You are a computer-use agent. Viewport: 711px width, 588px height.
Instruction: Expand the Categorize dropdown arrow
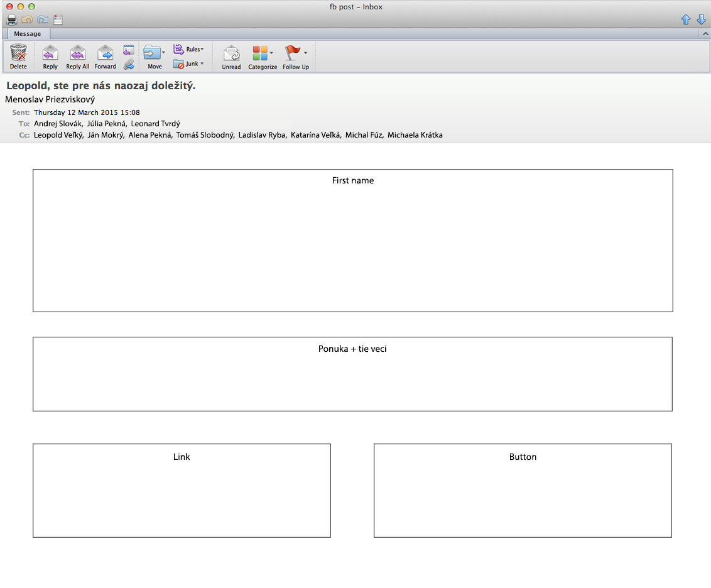point(271,53)
